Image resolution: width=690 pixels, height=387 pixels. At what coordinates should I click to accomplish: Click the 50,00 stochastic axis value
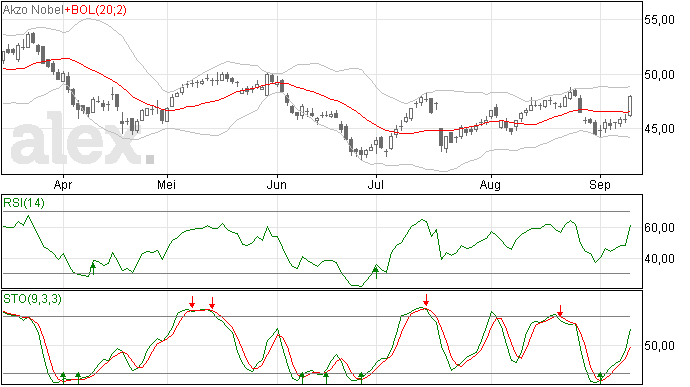(x=659, y=346)
